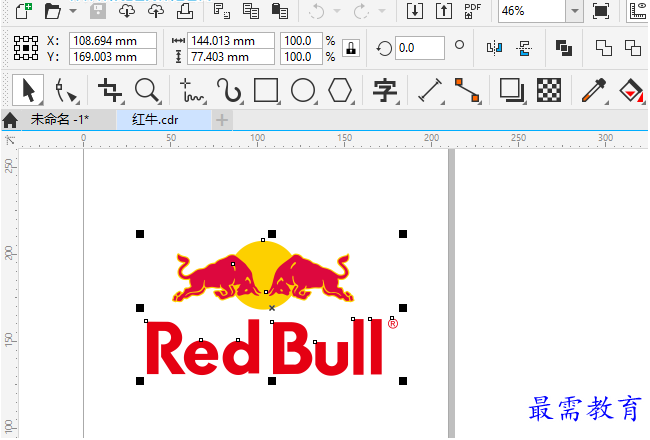
Task: Select the Text tool
Action: click(x=385, y=90)
